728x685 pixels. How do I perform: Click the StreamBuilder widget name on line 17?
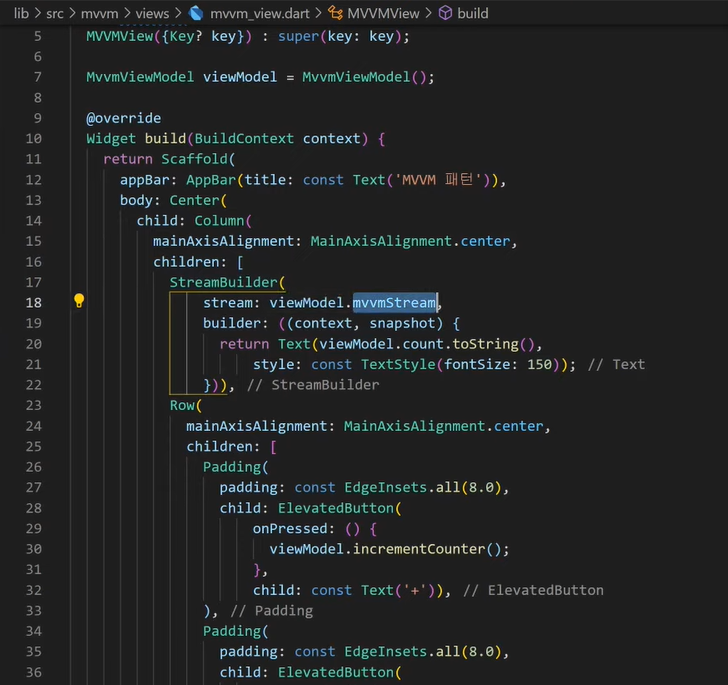[x=223, y=282]
